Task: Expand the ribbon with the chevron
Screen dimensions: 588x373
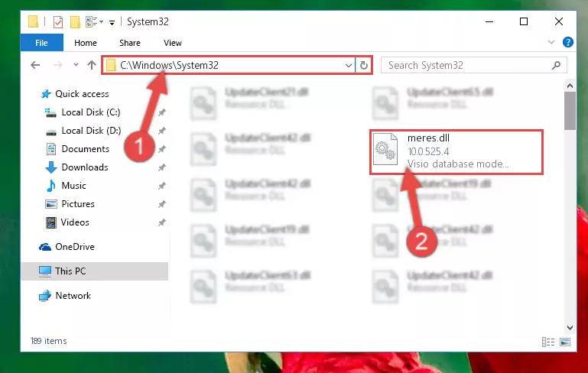Action: [551, 42]
